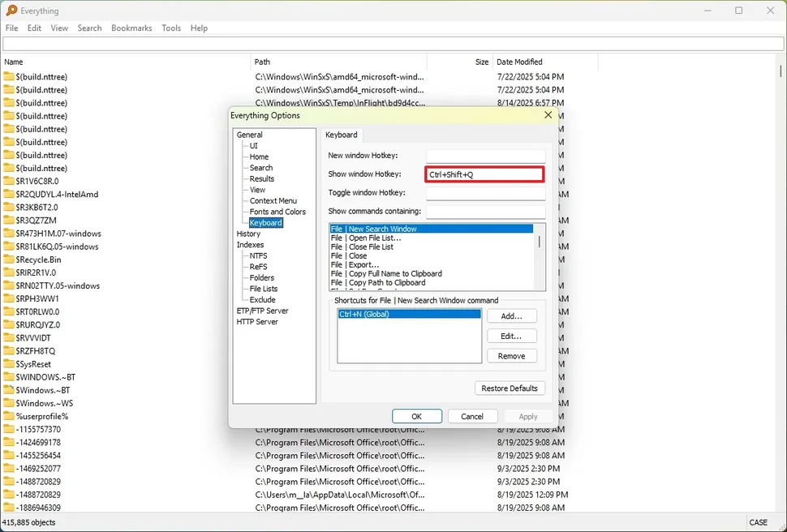Click the Restore Defaults button
The image size is (787, 532).
[x=510, y=388]
